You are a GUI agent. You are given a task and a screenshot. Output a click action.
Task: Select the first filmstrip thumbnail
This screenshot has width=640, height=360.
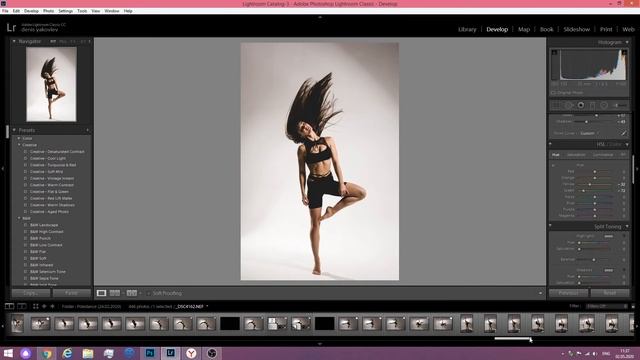pos(17,324)
